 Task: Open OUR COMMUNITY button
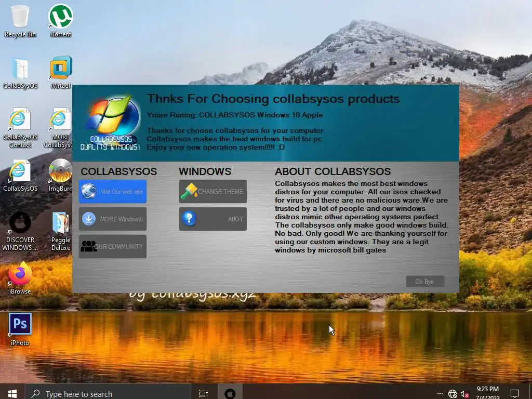[x=113, y=246]
